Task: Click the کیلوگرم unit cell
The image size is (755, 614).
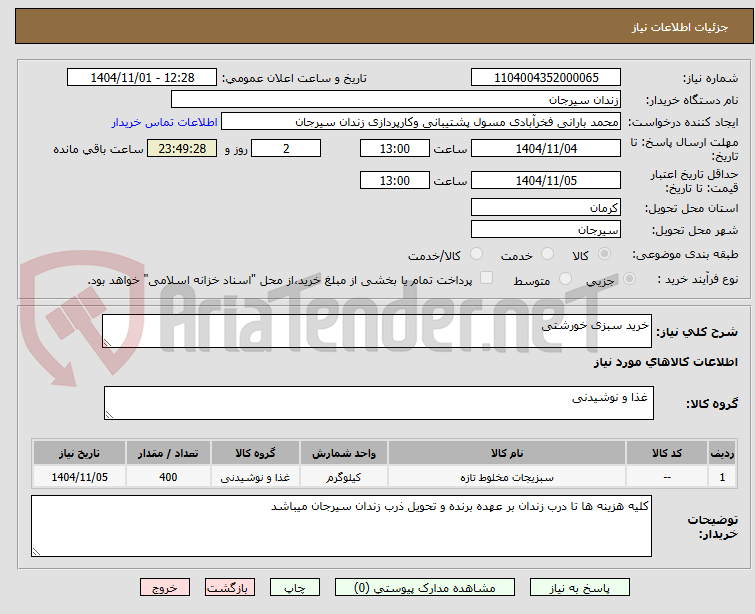Action: [343, 477]
